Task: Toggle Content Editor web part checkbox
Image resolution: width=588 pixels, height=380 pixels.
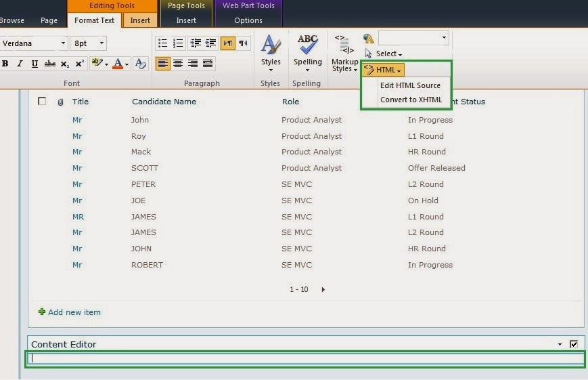Action: tap(574, 344)
